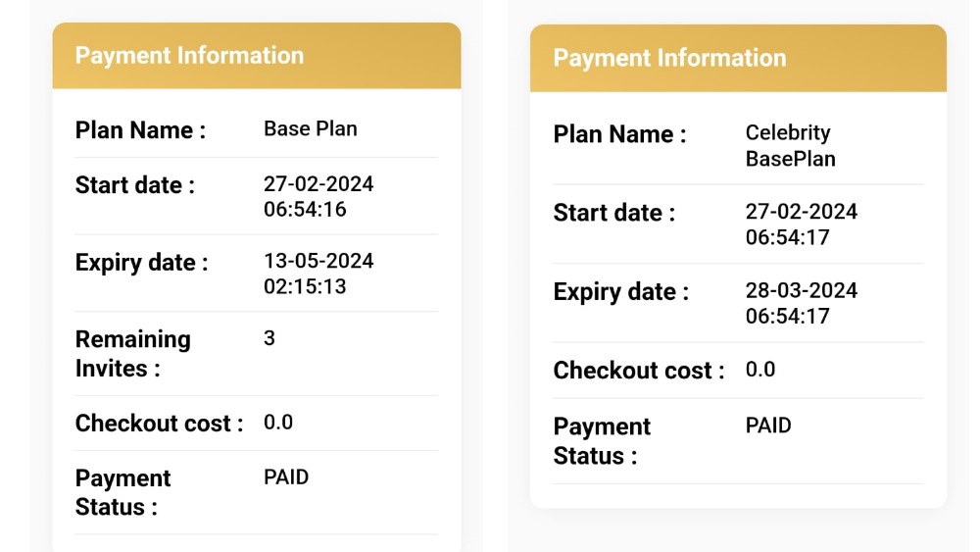Click the Payment Information header of Celebrity BasePlan card
Image resolution: width=980 pixels, height=552 pixels.
coord(669,58)
